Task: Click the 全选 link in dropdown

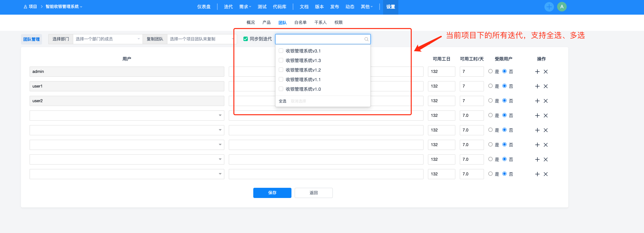Action: point(283,101)
